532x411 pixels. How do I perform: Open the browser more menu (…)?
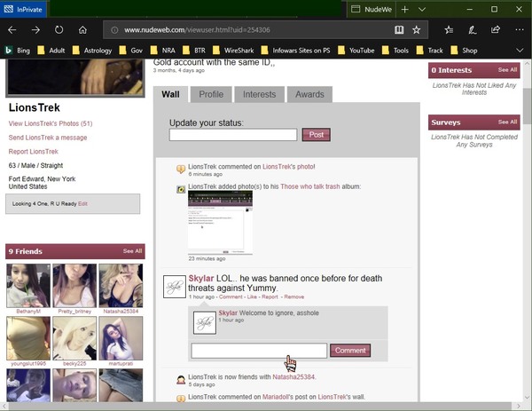click(x=519, y=29)
